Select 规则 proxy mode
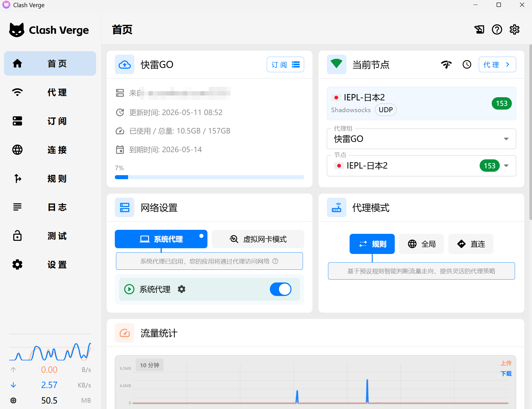The height and width of the screenshot is (409, 532). pyautogui.click(x=372, y=244)
